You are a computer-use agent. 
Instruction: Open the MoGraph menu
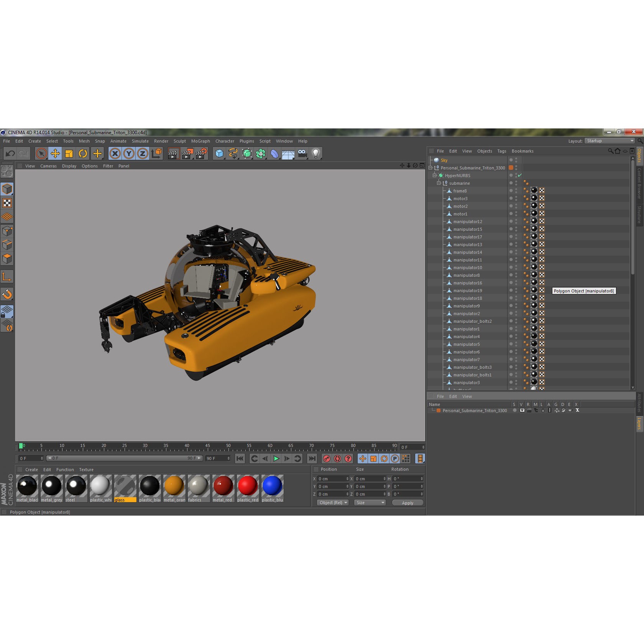200,141
